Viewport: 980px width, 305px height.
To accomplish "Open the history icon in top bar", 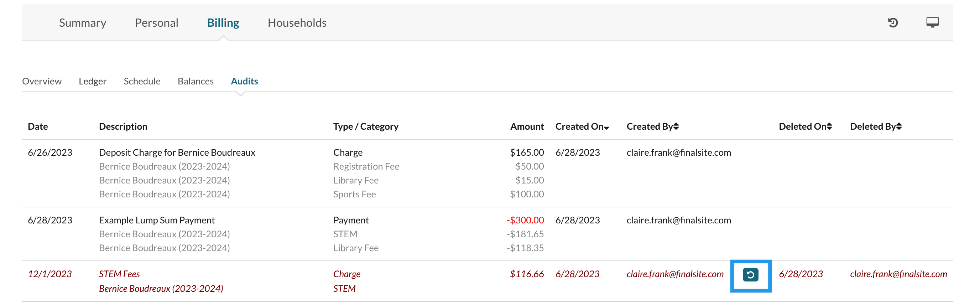I will (892, 23).
